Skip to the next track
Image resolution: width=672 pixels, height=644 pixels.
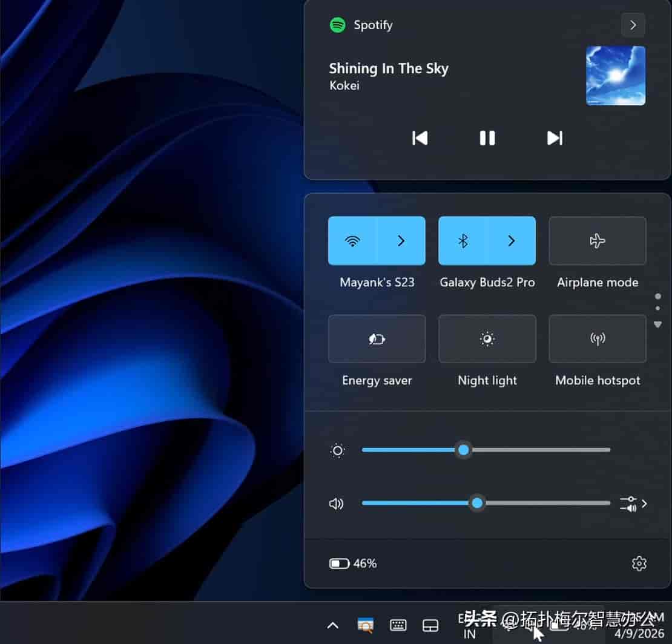pos(555,138)
